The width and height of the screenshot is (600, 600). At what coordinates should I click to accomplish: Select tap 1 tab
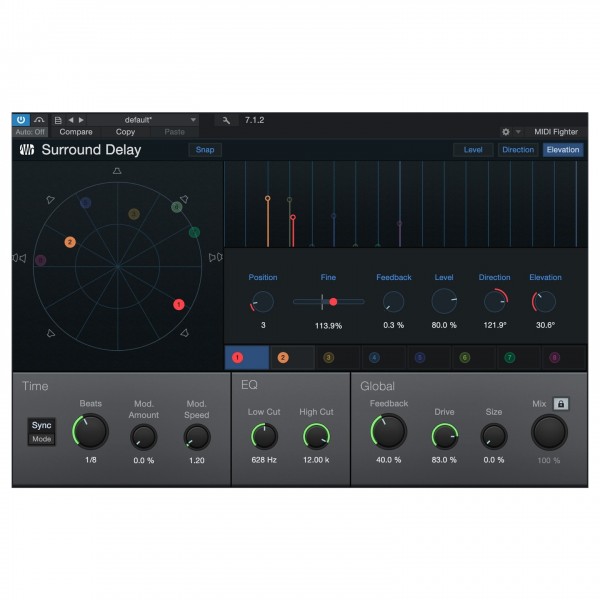tap(247, 357)
